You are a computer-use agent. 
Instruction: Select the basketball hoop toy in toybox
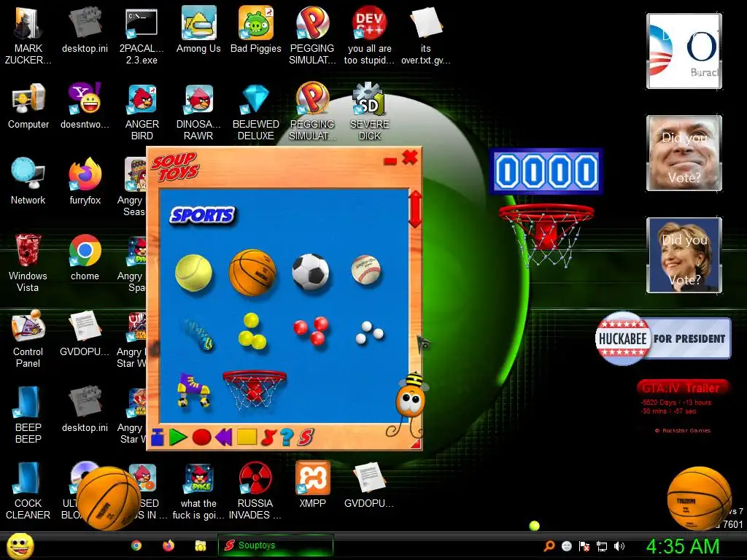pos(255,389)
